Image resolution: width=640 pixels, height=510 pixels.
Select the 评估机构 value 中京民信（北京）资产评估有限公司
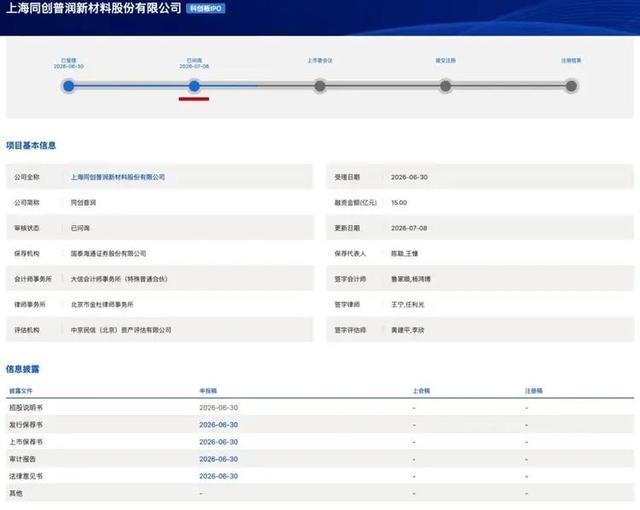tap(121, 330)
